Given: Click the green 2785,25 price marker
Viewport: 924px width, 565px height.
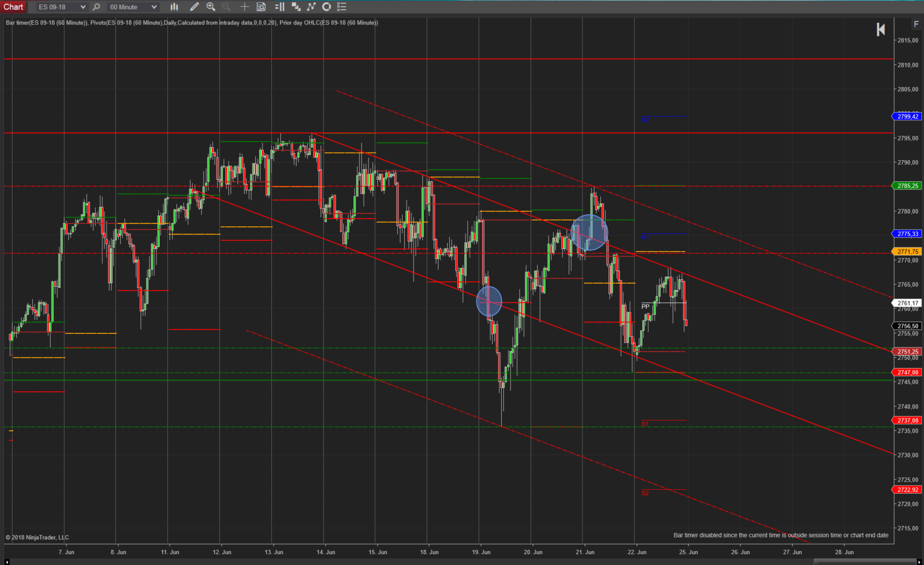Looking at the screenshot, I should (907, 186).
